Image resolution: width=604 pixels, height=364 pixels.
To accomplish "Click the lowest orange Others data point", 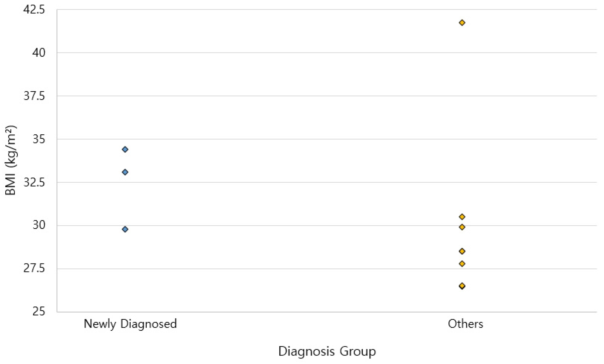I will (462, 286).
